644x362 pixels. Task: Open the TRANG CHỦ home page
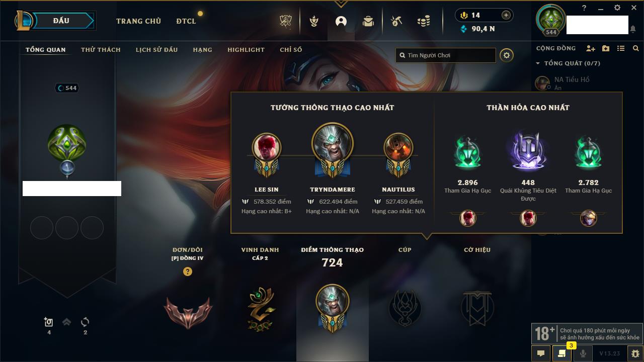(x=138, y=21)
